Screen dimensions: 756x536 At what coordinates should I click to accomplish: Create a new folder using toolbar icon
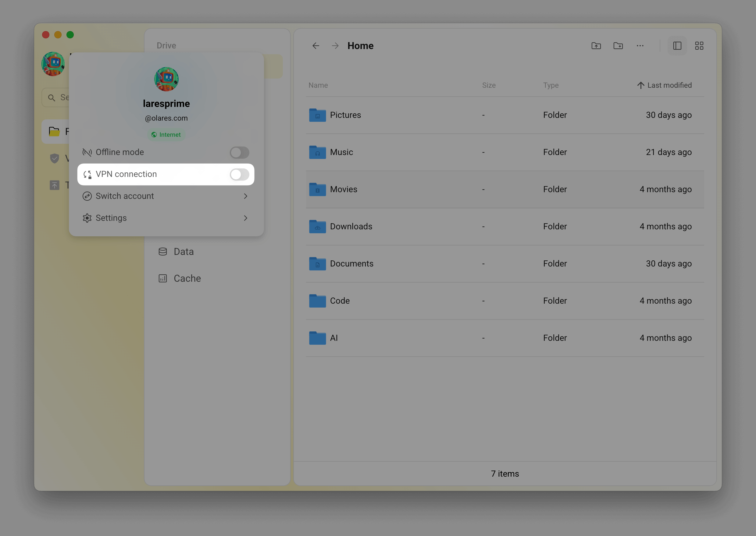pos(618,46)
